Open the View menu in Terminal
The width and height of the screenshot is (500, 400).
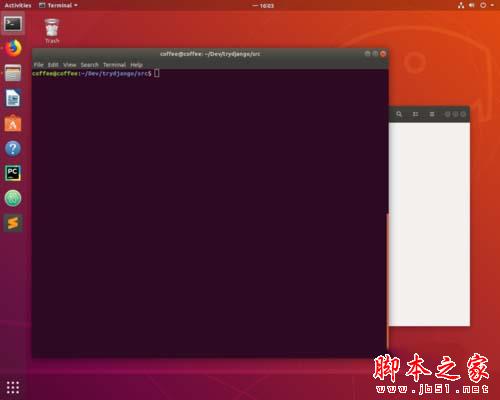point(70,65)
